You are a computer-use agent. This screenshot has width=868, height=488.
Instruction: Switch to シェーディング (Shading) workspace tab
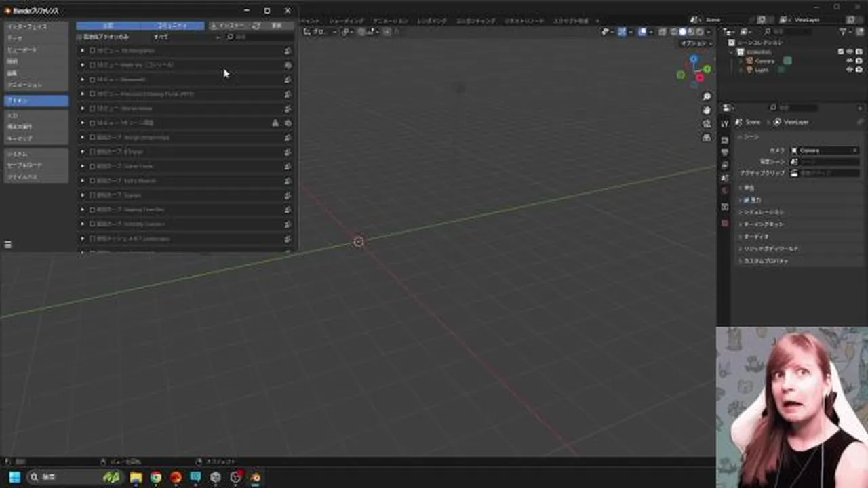347,21
